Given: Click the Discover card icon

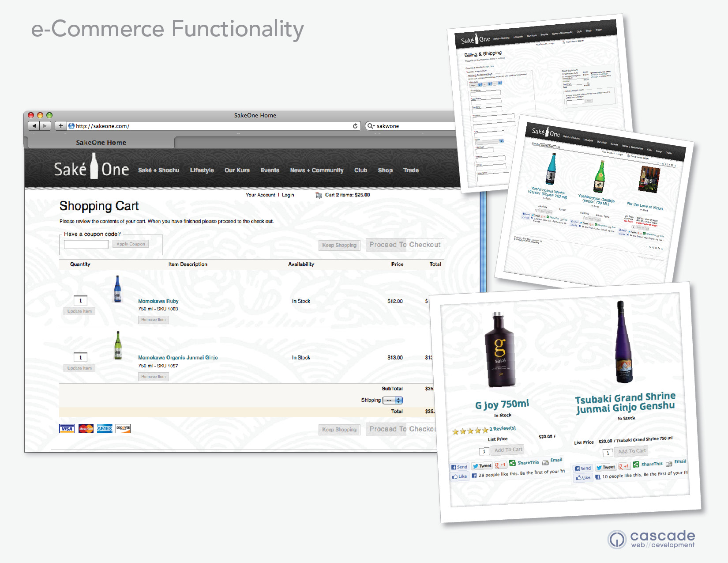Looking at the screenshot, I should coord(123,428).
